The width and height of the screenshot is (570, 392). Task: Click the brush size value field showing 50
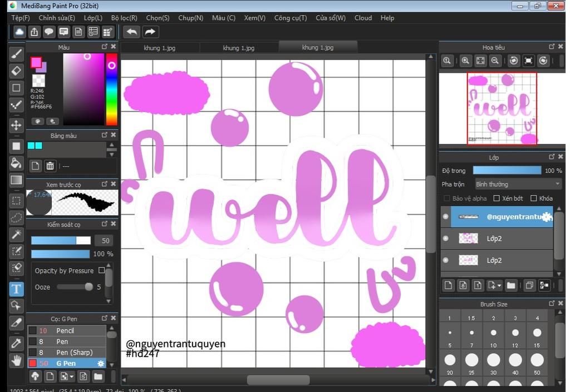pyautogui.click(x=103, y=241)
